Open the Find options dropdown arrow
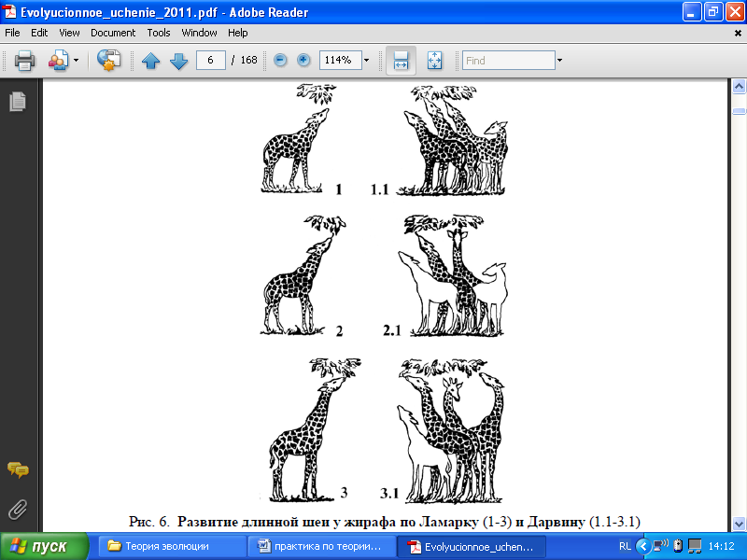 559,61
